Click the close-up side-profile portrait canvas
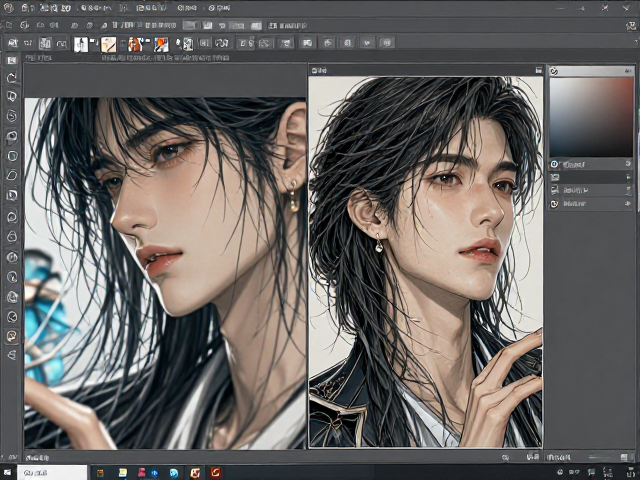 click(x=165, y=273)
